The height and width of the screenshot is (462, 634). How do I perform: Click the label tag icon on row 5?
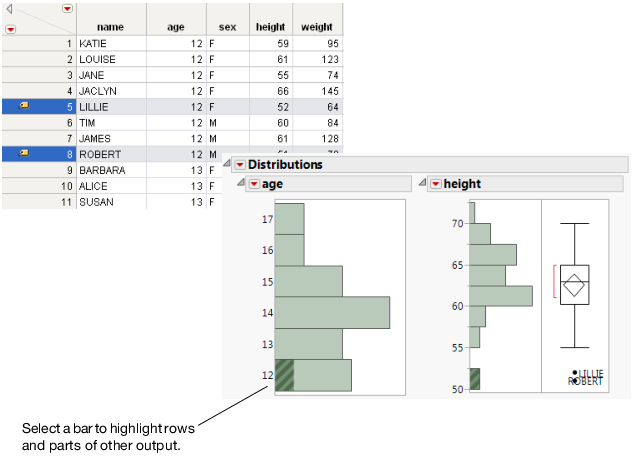tap(25, 104)
